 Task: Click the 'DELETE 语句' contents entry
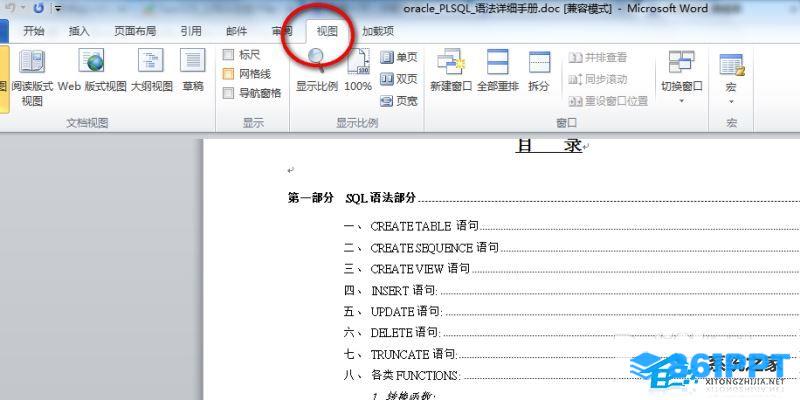[x=405, y=333]
